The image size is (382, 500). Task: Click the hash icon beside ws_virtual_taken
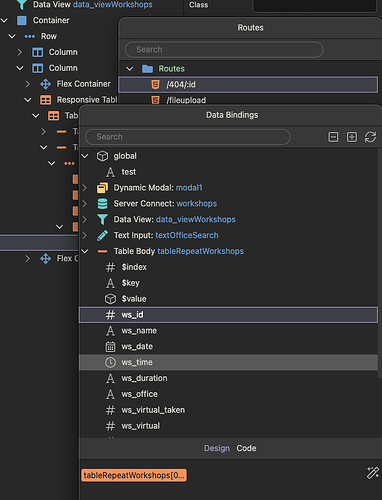pos(110,410)
